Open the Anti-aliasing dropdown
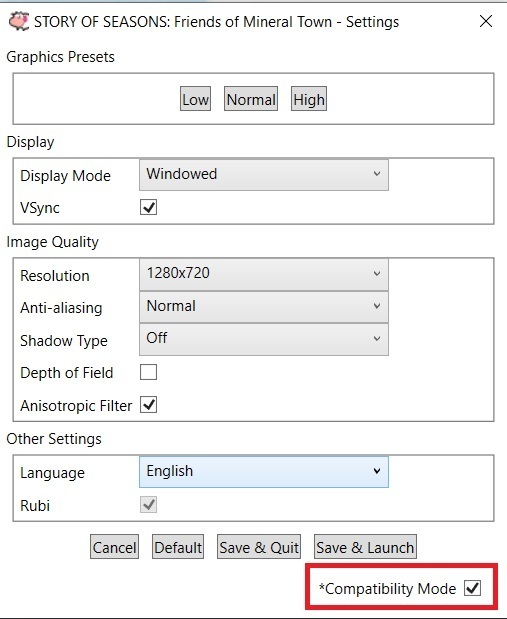This screenshot has width=507, height=619. coord(264,307)
